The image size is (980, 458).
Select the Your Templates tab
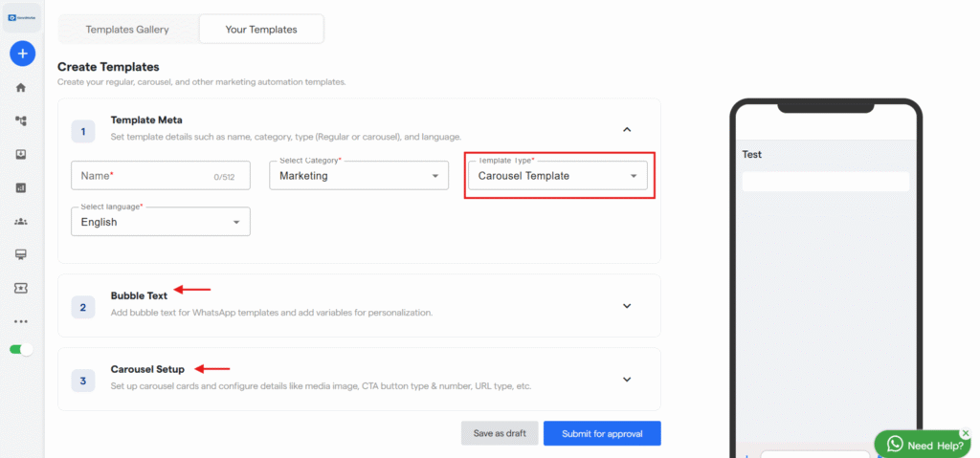click(261, 30)
